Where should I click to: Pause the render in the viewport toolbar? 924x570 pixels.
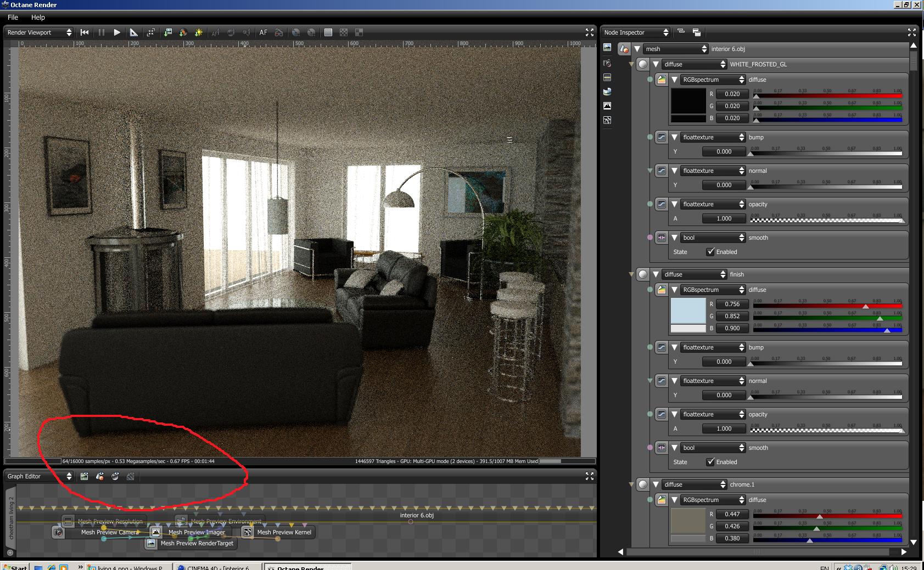(x=102, y=32)
